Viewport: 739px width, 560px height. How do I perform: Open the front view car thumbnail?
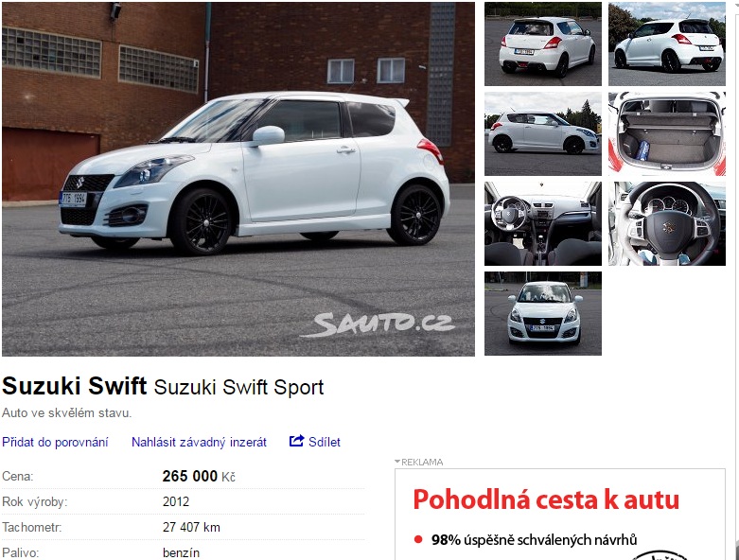[x=543, y=314]
